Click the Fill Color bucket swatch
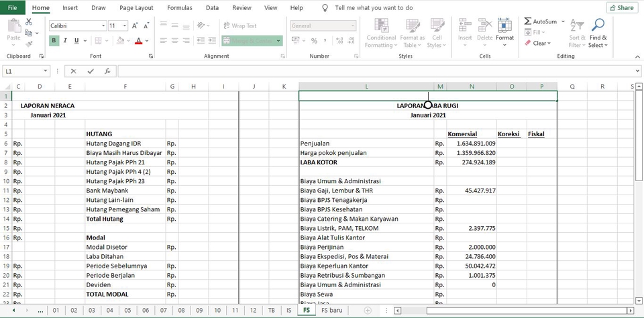The image size is (644, 318). tap(120, 40)
